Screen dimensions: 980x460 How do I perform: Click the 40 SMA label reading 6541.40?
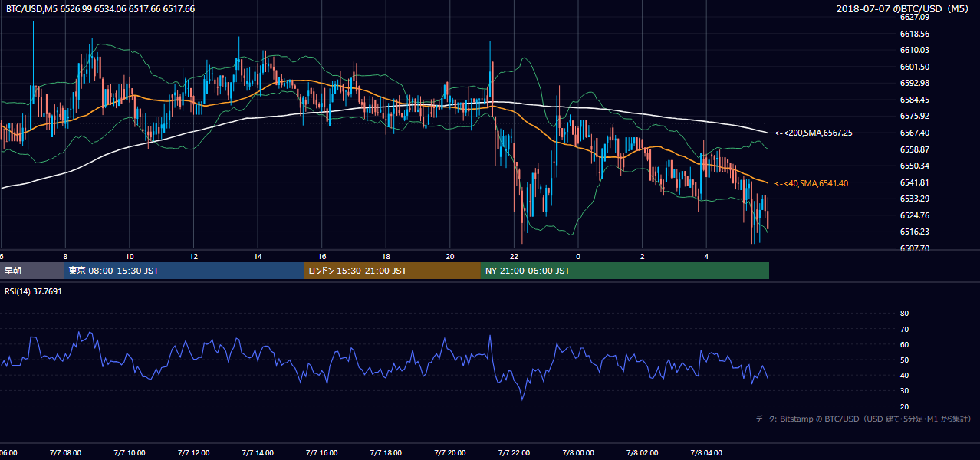[811, 183]
